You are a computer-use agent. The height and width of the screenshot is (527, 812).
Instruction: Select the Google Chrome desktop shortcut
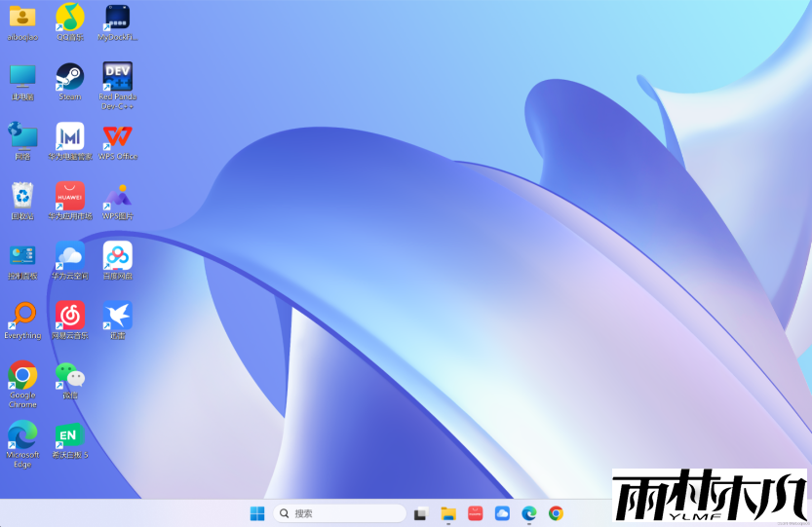pyautogui.click(x=22, y=375)
